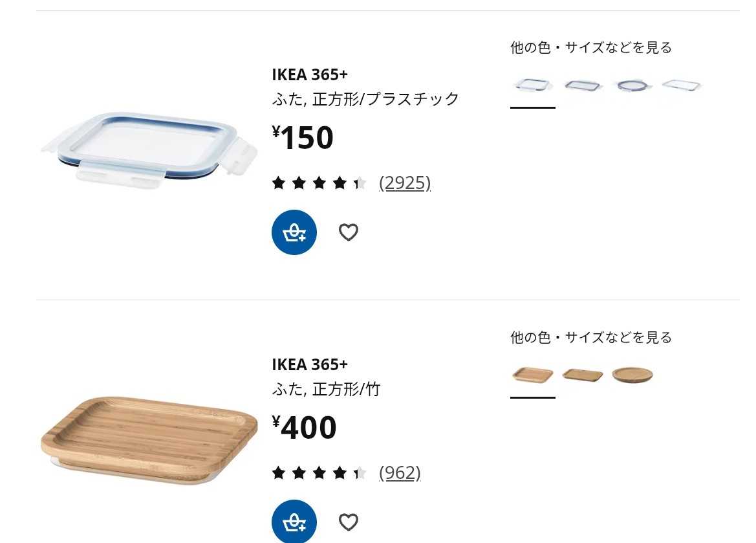The width and height of the screenshot is (756, 543).
Task: Favorite the ¥150 plastic lid with heart
Action: 349,232
